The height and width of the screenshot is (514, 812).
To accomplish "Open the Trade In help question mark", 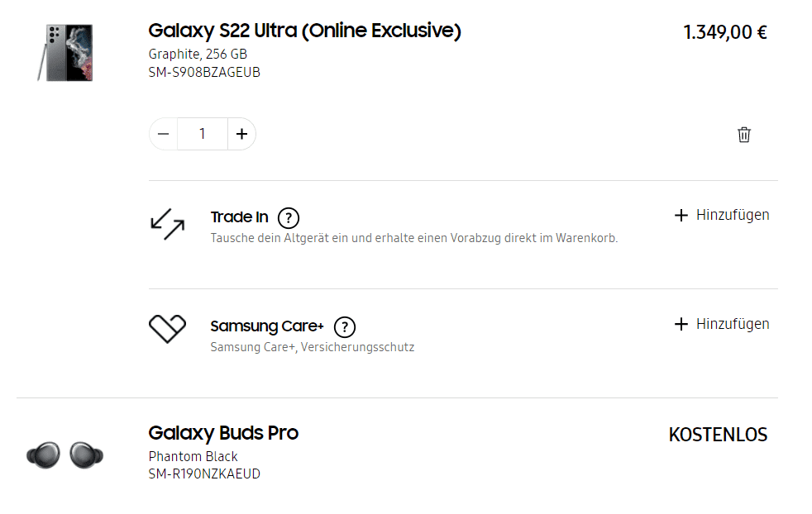I will point(288,218).
